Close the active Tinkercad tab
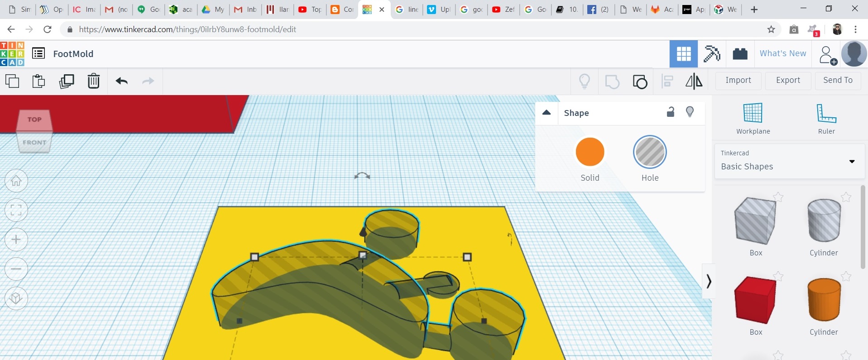Image resolution: width=868 pixels, height=360 pixels. click(382, 10)
